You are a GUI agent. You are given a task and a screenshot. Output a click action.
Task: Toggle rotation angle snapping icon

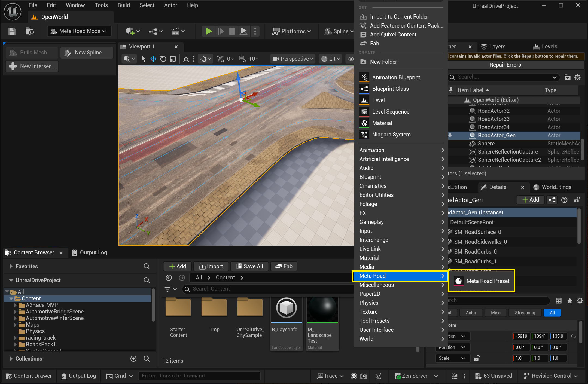coord(220,59)
